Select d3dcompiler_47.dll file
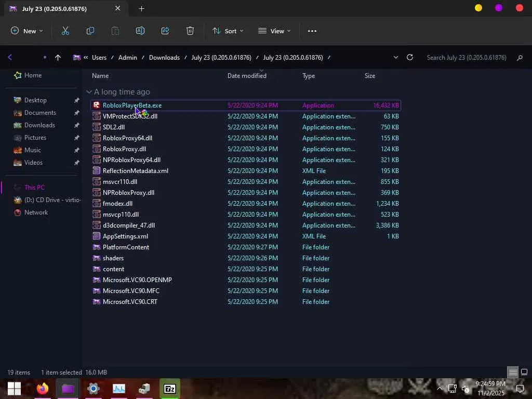This screenshot has width=532, height=399. point(246,225)
